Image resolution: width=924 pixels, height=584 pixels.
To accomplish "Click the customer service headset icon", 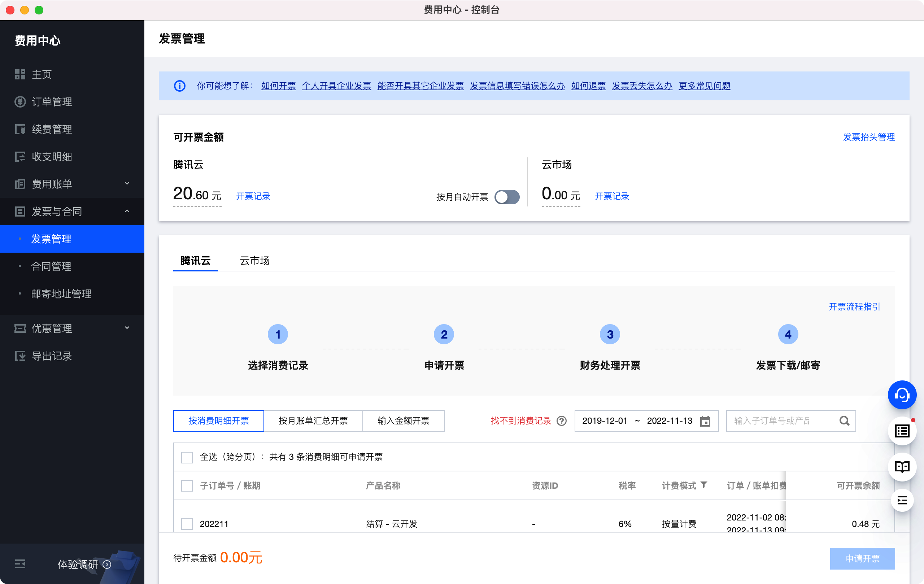I will (902, 395).
